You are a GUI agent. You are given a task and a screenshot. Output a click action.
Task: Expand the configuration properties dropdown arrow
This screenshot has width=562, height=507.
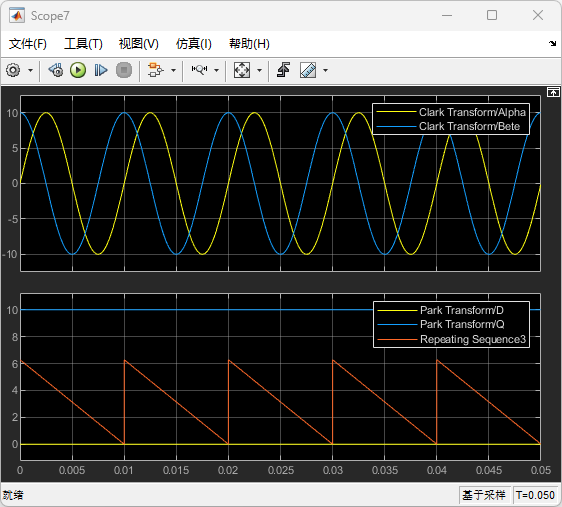pos(30,70)
